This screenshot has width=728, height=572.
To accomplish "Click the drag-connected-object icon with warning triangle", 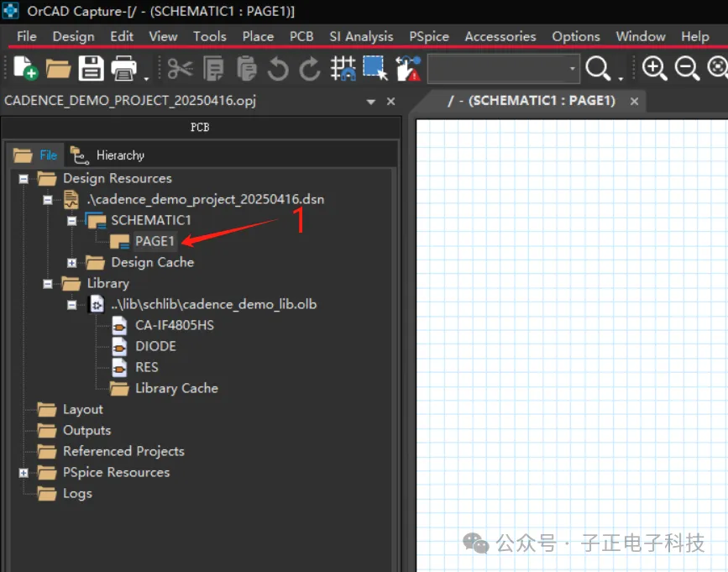I will click(408, 68).
